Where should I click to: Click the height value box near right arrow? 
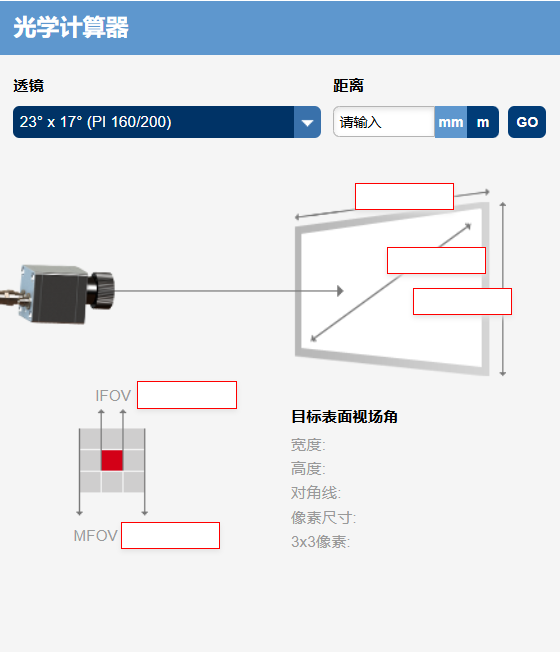pos(462,301)
